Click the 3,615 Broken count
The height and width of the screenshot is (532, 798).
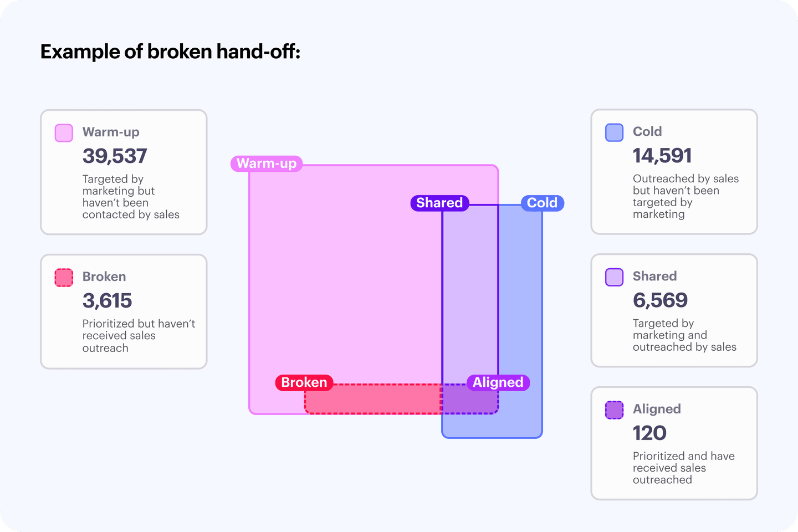pyautogui.click(x=107, y=301)
